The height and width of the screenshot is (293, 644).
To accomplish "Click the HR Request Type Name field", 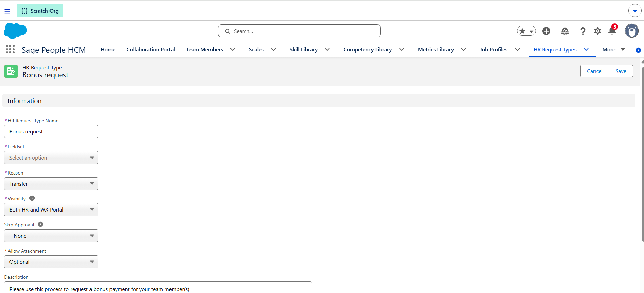I will point(51,131).
